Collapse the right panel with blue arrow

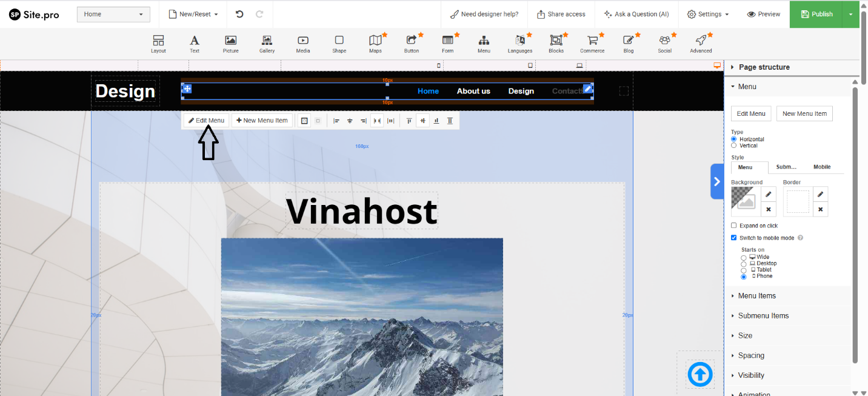(x=716, y=181)
